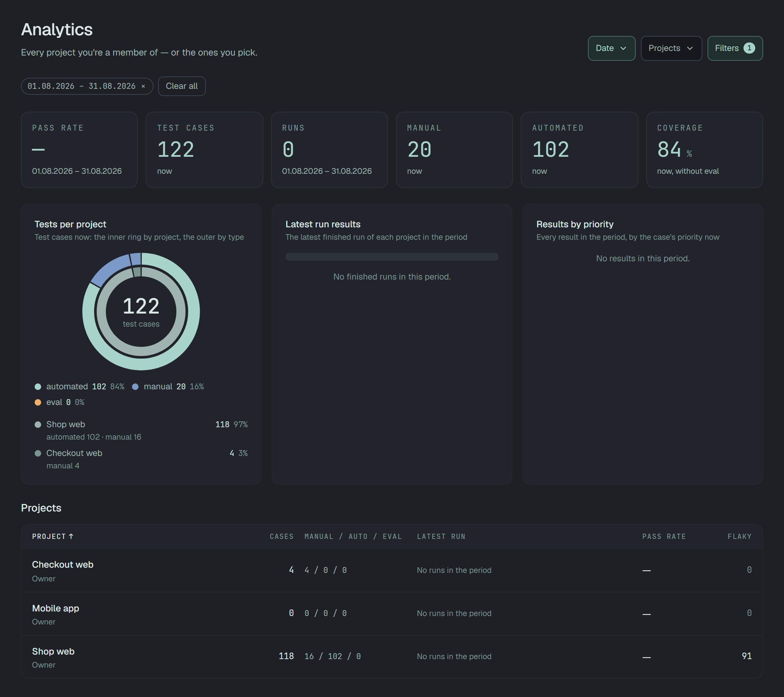Click the 'automated 102 · manual 16' breakdown text
The height and width of the screenshot is (697, 784).
point(93,437)
